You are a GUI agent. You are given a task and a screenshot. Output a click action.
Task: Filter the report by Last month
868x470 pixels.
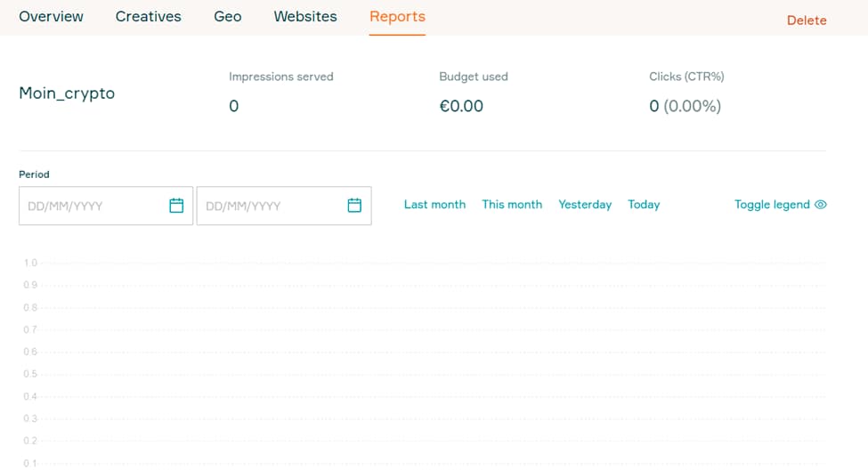(434, 205)
